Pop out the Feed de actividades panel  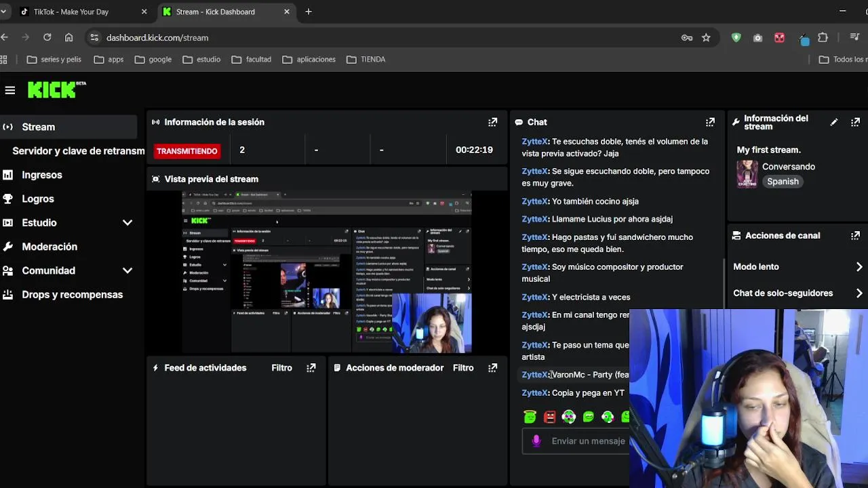[x=311, y=367]
